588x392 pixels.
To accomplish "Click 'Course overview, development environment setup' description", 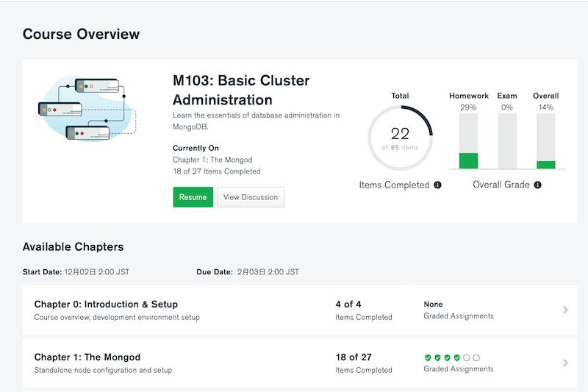I will [x=117, y=318].
